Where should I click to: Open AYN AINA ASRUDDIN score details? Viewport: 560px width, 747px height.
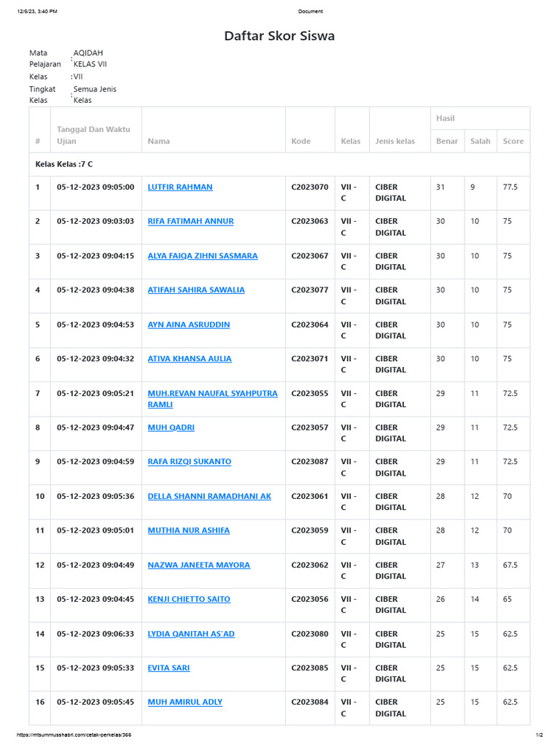point(189,325)
